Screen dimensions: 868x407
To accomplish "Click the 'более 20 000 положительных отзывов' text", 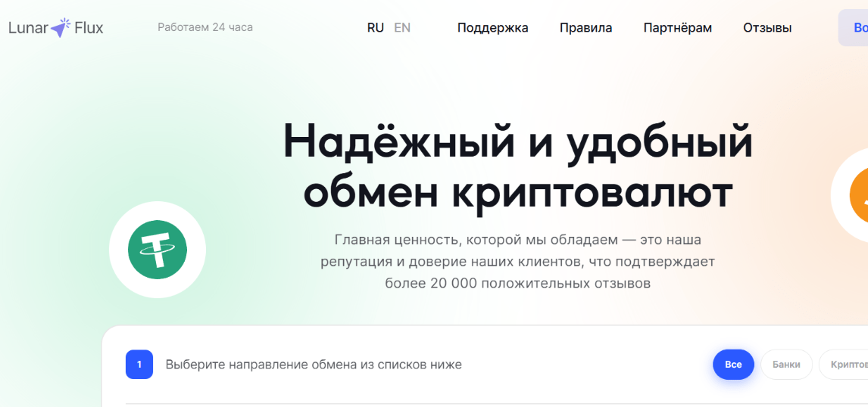I will (x=517, y=284).
